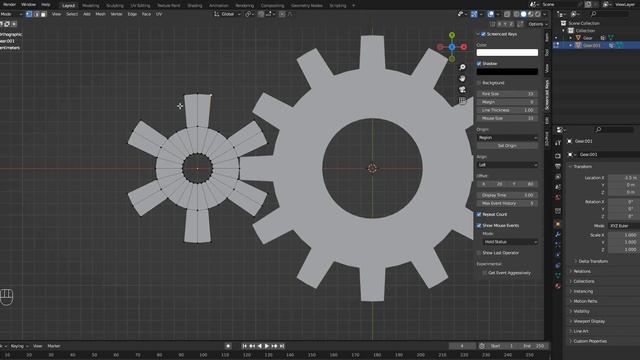Viewport: 640px width, 360px height.
Task: Select rendered viewport shading mode
Action: (538, 14)
